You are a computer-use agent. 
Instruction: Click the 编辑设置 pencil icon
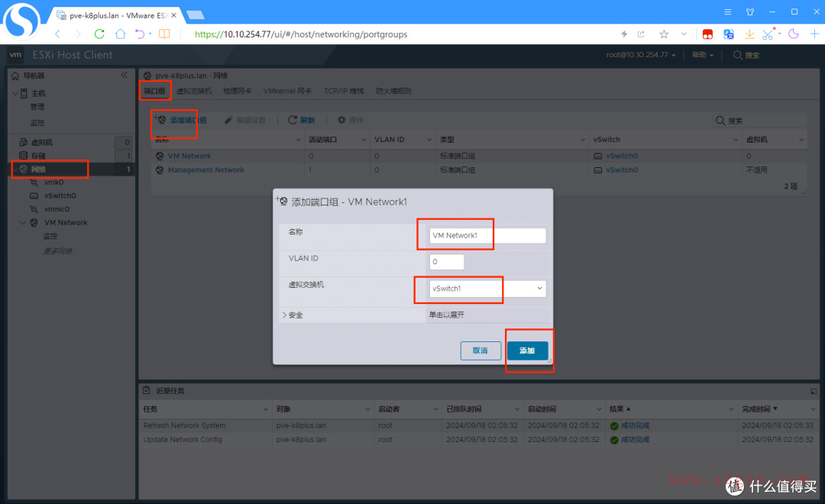[x=227, y=120]
